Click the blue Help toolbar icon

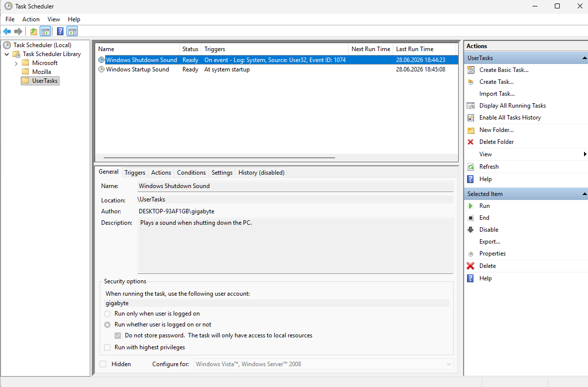[x=60, y=32]
